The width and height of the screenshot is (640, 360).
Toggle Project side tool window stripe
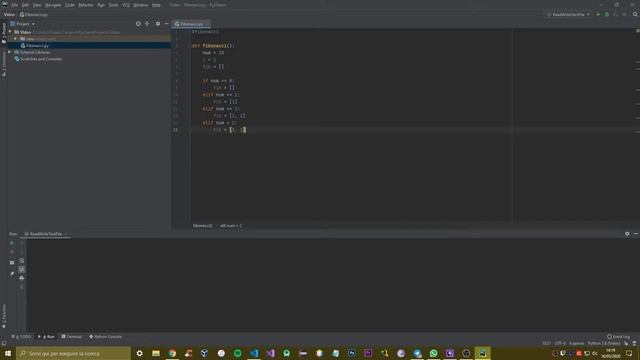[4, 33]
